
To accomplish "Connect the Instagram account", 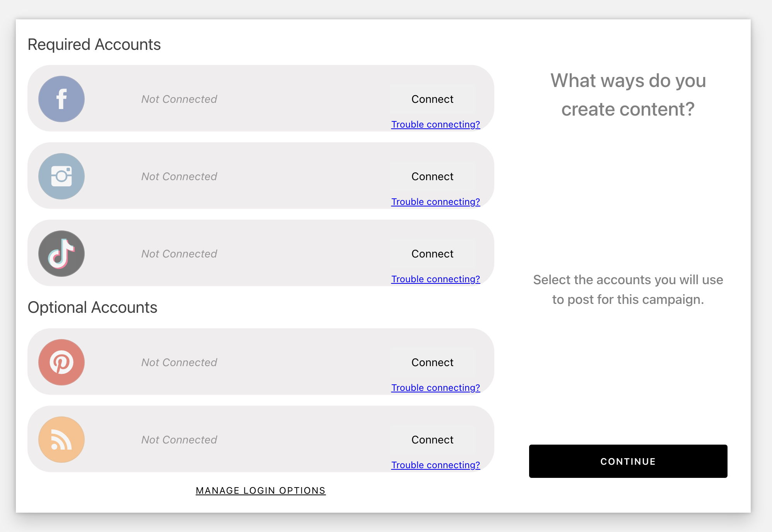I will [x=432, y=177].
